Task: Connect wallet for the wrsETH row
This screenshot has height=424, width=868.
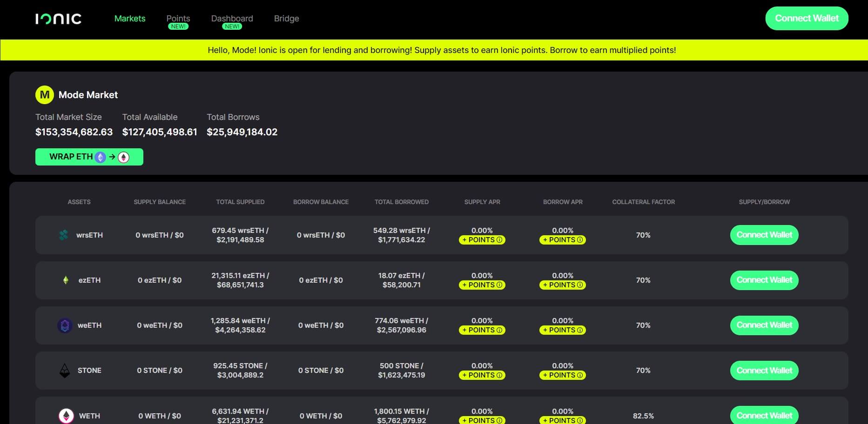Action: [x=764, y=235]
